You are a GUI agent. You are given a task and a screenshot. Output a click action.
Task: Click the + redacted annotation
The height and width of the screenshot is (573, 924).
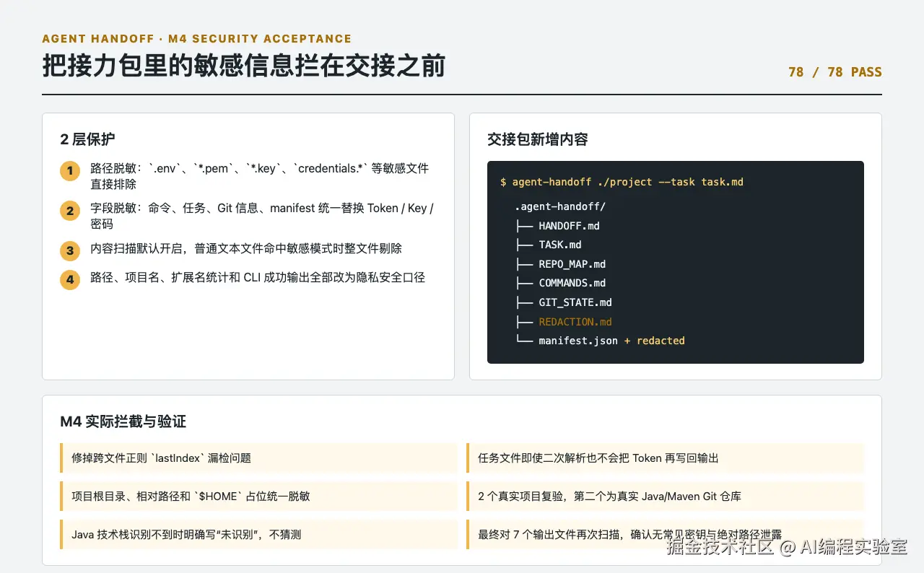655,341
